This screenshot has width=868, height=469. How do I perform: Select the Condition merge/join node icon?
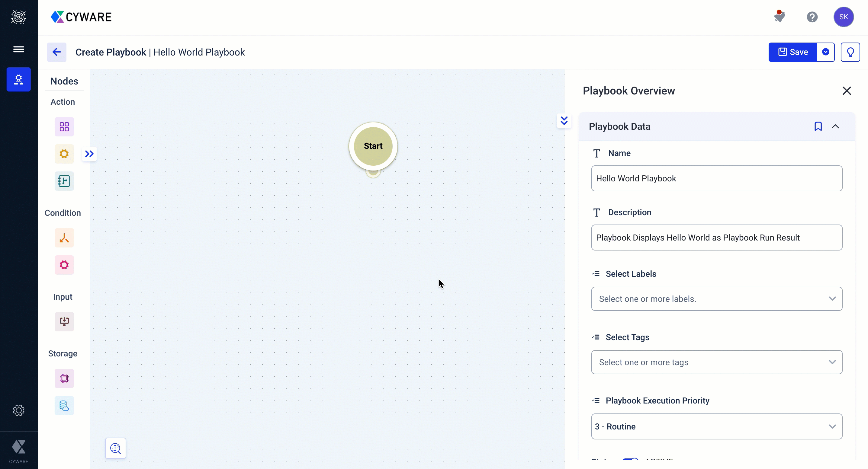click(63, 238)
